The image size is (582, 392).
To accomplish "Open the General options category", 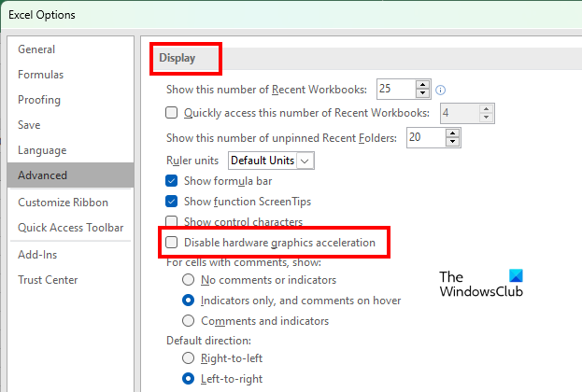I will click(x=70, y=49).
